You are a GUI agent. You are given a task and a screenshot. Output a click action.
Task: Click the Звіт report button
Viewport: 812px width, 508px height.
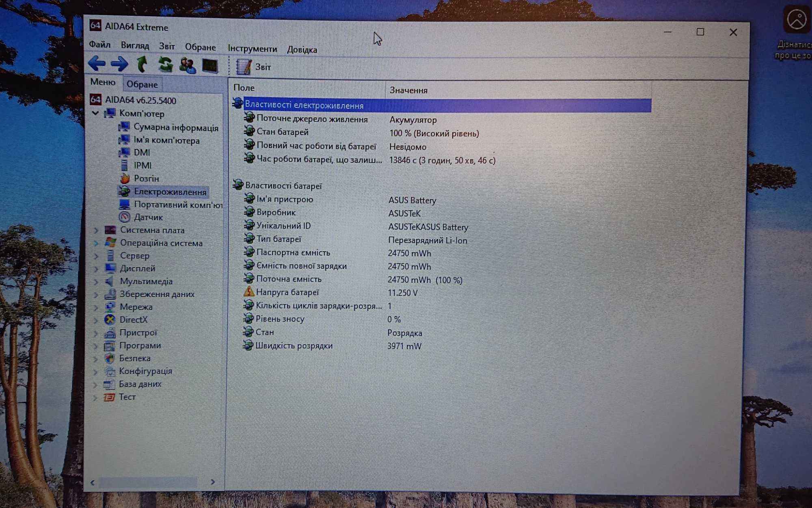point(253,67)
